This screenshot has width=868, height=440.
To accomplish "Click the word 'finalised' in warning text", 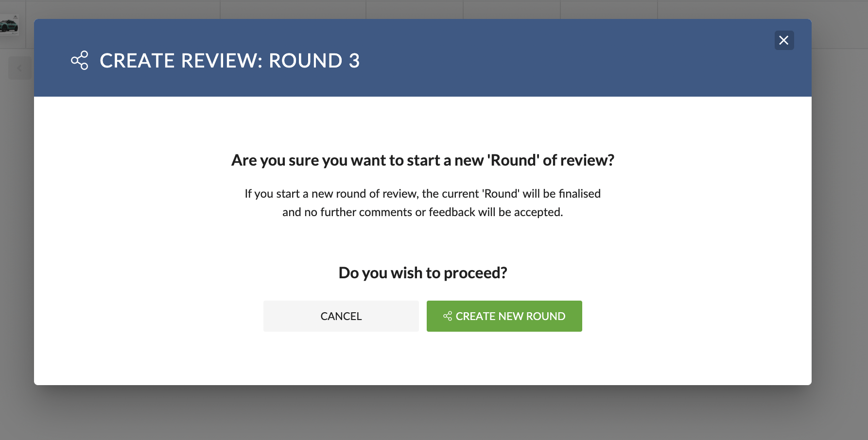I will (579, 194).
